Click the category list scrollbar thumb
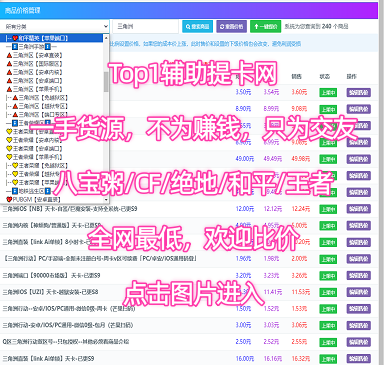Viewport: 384px width, 365px height. (x=106, y=82)
